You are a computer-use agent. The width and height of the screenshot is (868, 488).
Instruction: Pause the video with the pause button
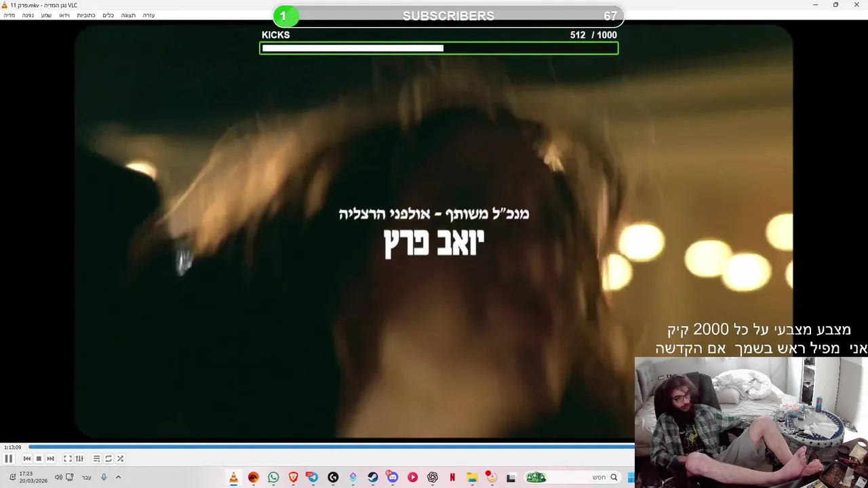click(9, 459)
